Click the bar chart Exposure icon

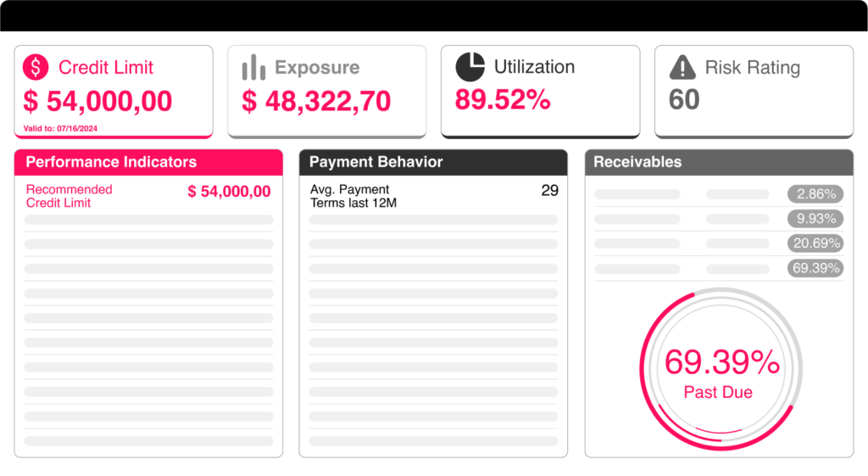(x=253, y=68)
